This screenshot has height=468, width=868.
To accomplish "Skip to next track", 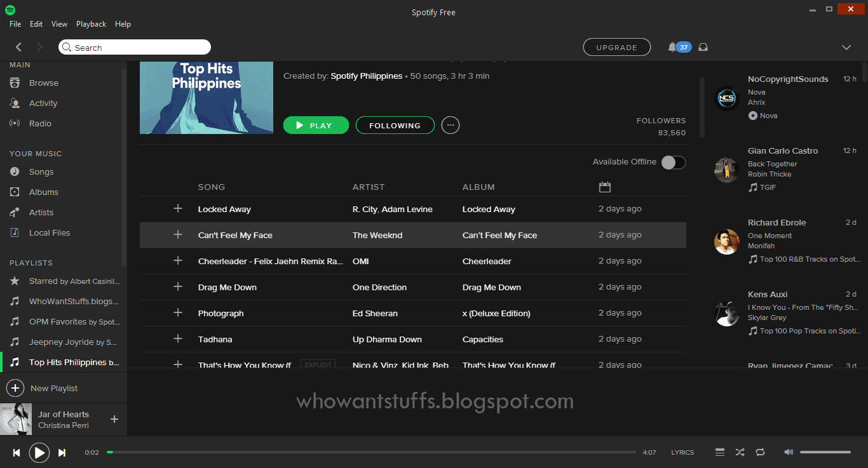I will [62, 453].
